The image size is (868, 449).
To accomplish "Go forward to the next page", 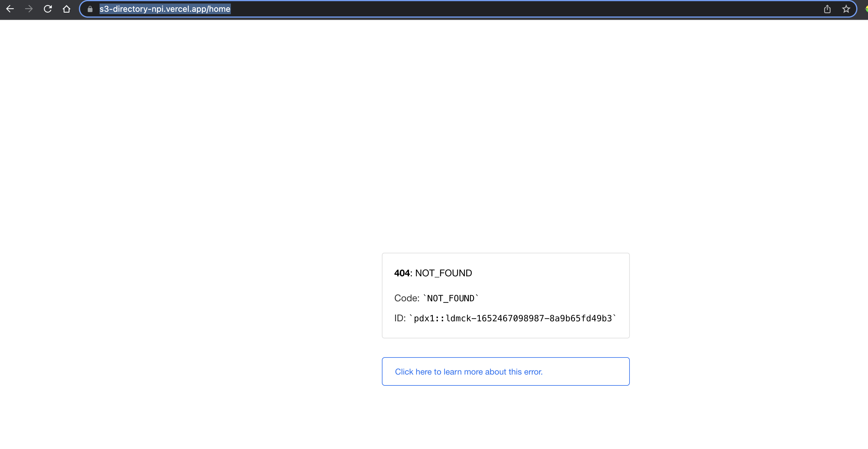I will pyautogui.click(x=29, y=9).
